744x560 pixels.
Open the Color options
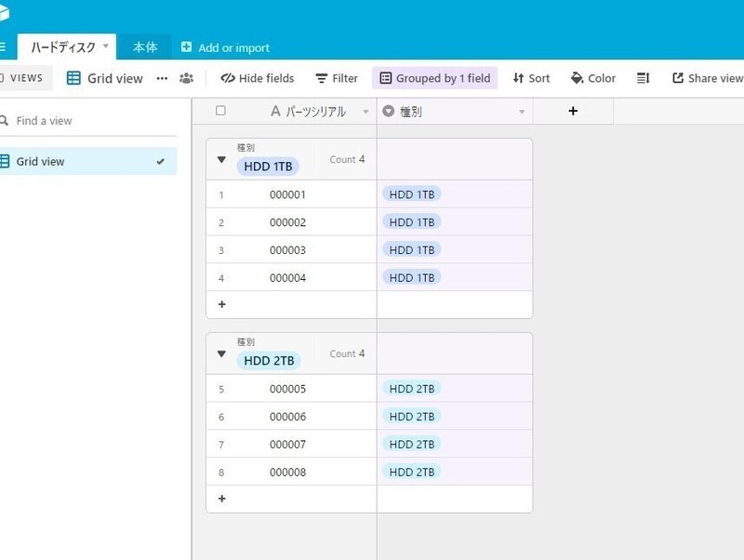pos(593,78)
